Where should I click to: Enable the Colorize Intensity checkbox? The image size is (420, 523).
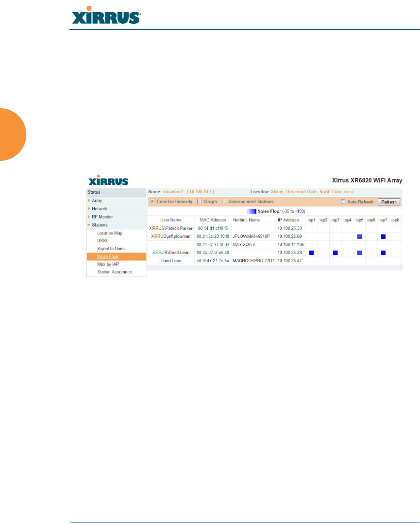(152, 201)
